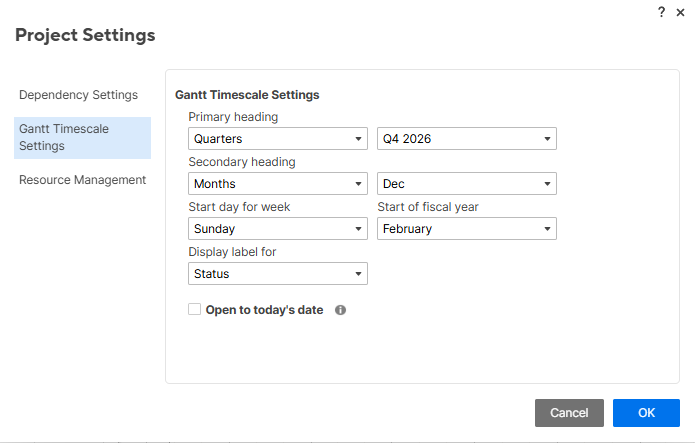The width and height of the screenshot is (695, 443).
Task: Enable the Open to today's date checkbox
Action: pos(195,309)
